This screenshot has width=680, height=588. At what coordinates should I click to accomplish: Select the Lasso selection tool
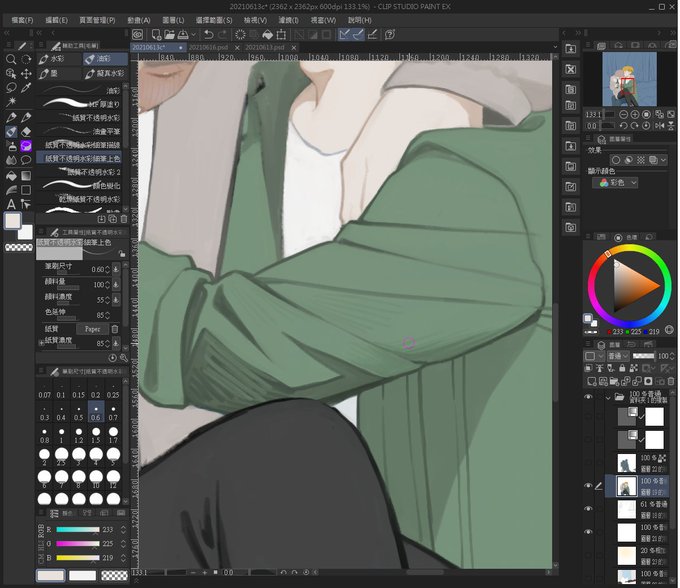(11, 88)
